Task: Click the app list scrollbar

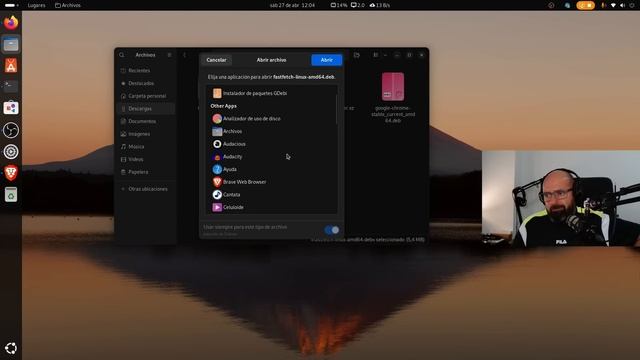Action: pos(337,109)
